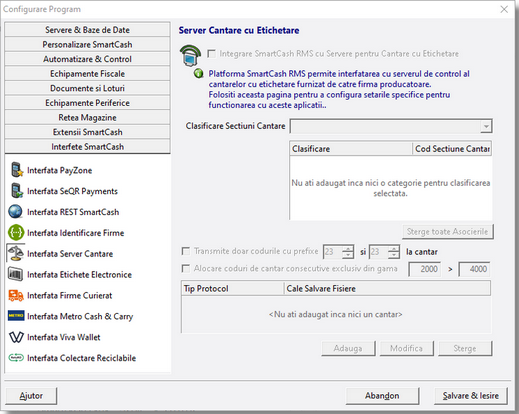
Task: Click the Cale Salvare Fisiere column header
Action: pyautogui.click(x=387, y=288)
